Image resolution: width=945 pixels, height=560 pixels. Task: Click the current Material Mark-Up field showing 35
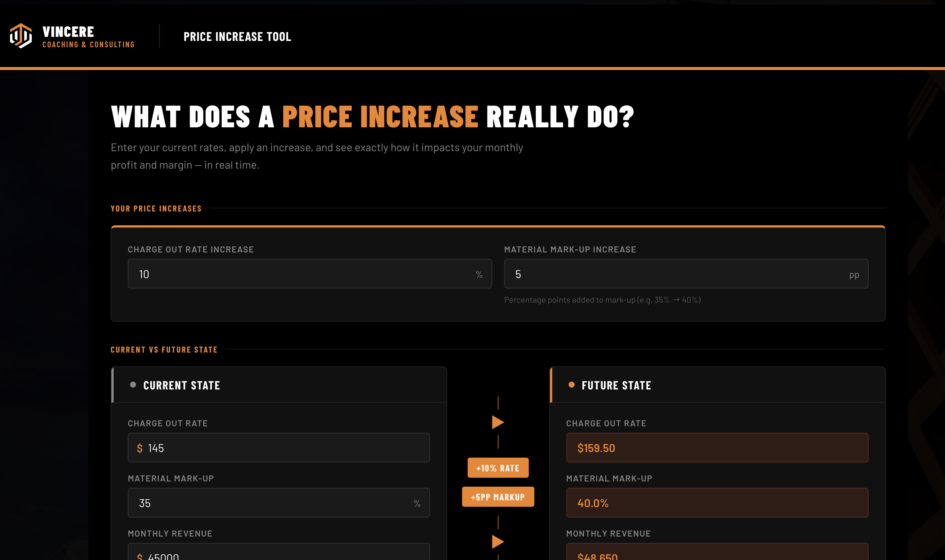click(279, 503)
